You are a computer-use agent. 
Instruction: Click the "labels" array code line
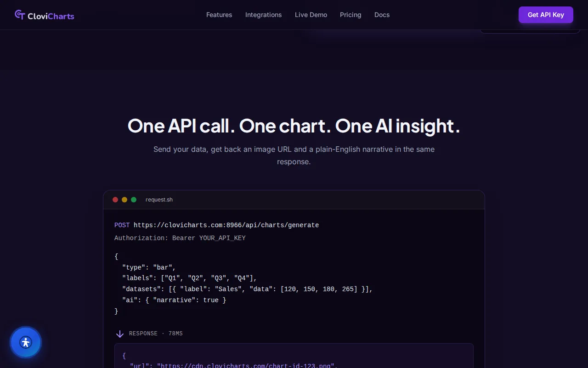[189, 278]
